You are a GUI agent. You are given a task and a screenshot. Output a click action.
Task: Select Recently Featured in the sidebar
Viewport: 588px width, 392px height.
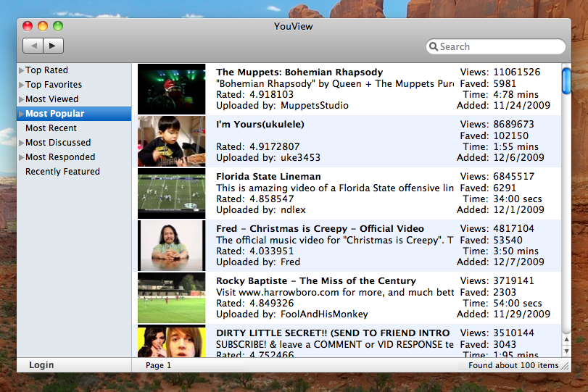pyautogui.click(x=62, y=172)
